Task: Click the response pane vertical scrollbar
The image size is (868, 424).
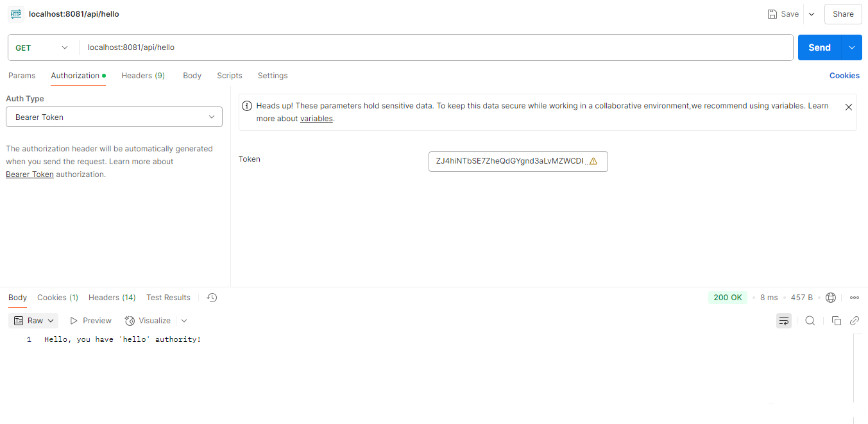Action: coord(854,368)
